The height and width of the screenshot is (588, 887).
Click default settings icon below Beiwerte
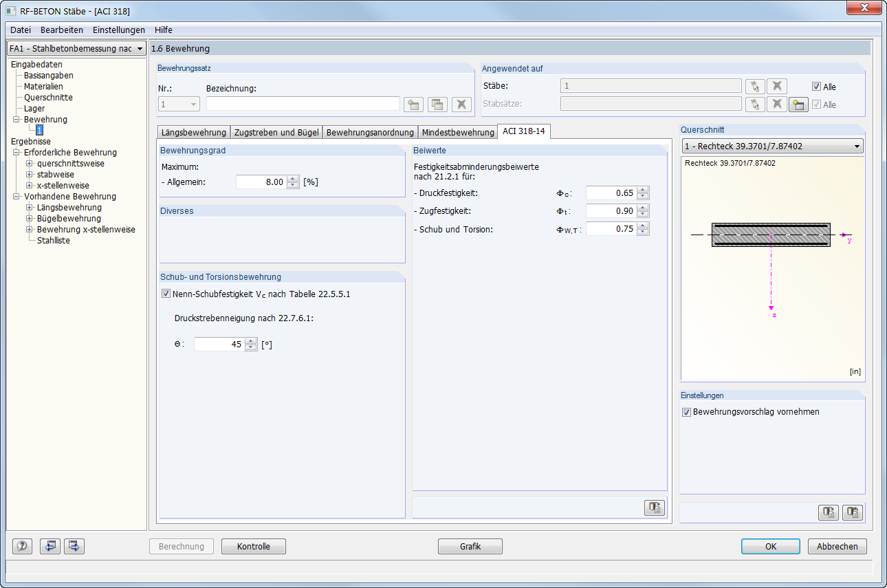pos(655,508)
